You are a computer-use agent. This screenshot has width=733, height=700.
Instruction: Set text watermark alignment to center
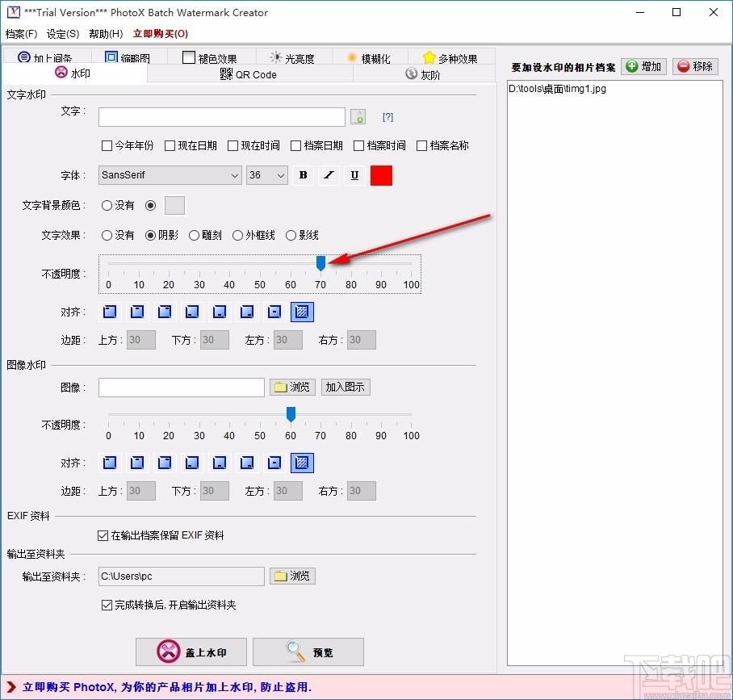point(274,312)
